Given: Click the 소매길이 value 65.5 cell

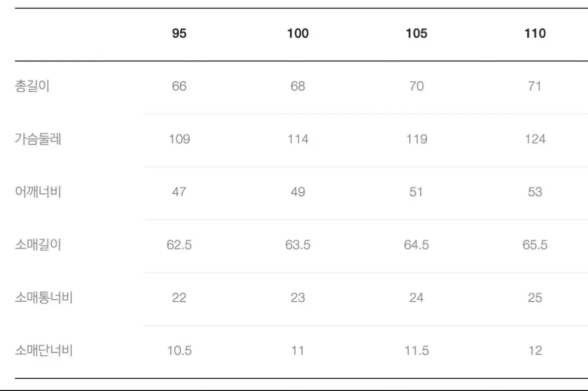Looking at the screenshot, I should click(x=535, y=245).
